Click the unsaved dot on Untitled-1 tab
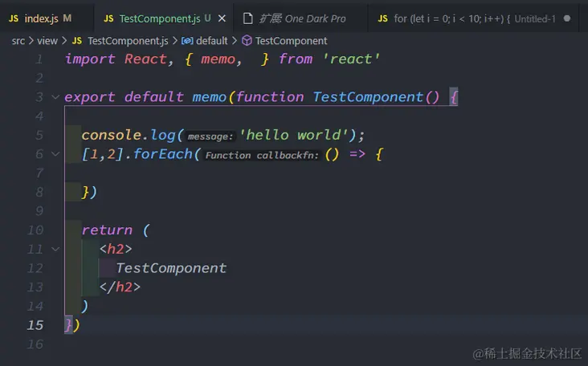 click(567, 18)
